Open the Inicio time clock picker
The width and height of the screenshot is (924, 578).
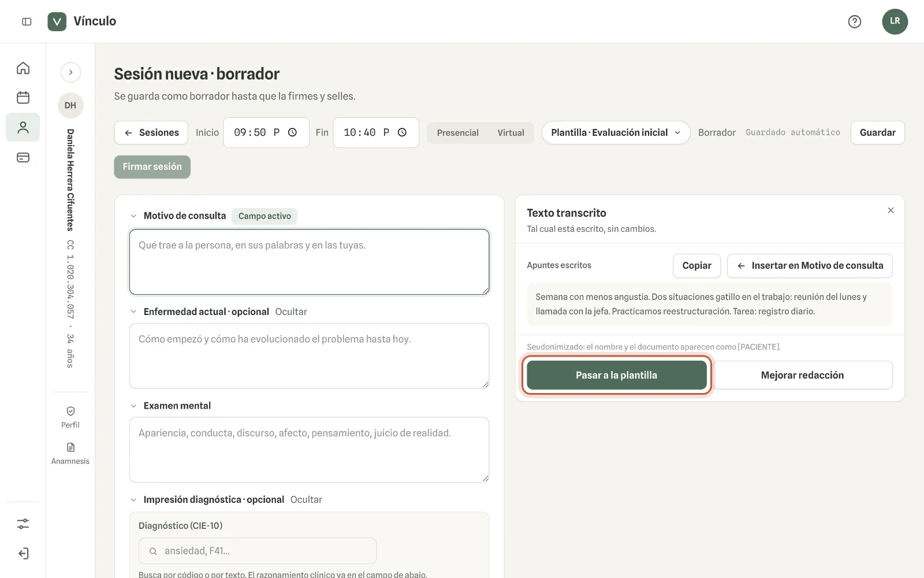click(x=292, y=132)
